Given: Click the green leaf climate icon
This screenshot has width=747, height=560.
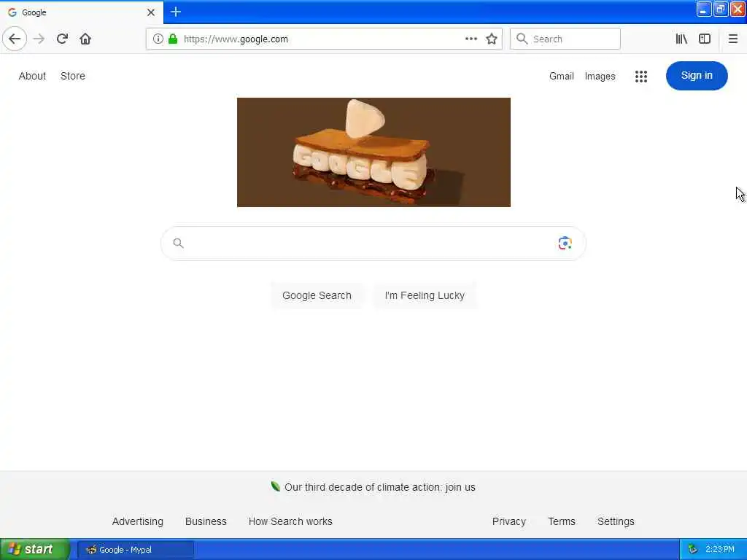Looking at the screenshot, I should click(x=275, y=486).
